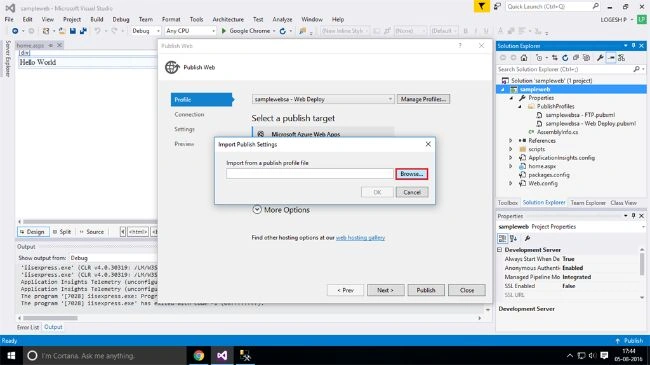Select the Settings step in Publish Web
The height and width of the screenshot is (365, 650).
[184, 129]
